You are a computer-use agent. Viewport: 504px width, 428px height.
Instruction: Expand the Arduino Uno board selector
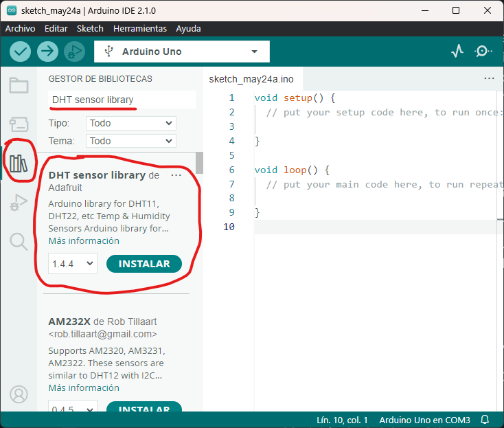[182, 52]
